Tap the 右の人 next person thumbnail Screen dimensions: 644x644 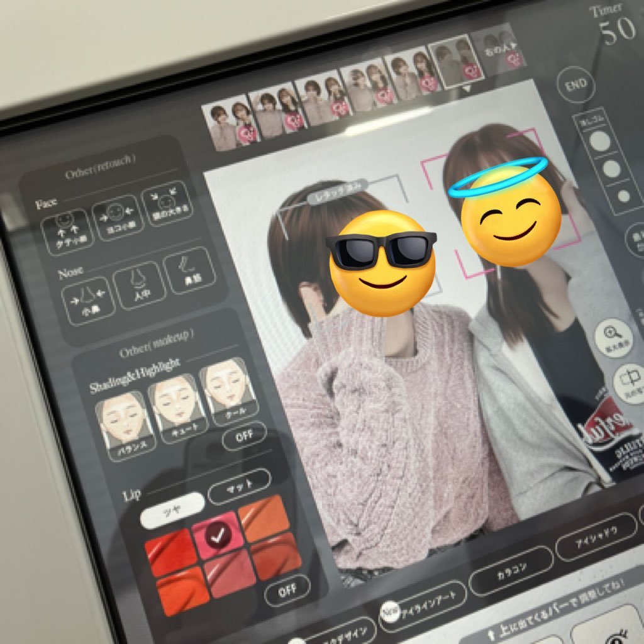point(499,49)
